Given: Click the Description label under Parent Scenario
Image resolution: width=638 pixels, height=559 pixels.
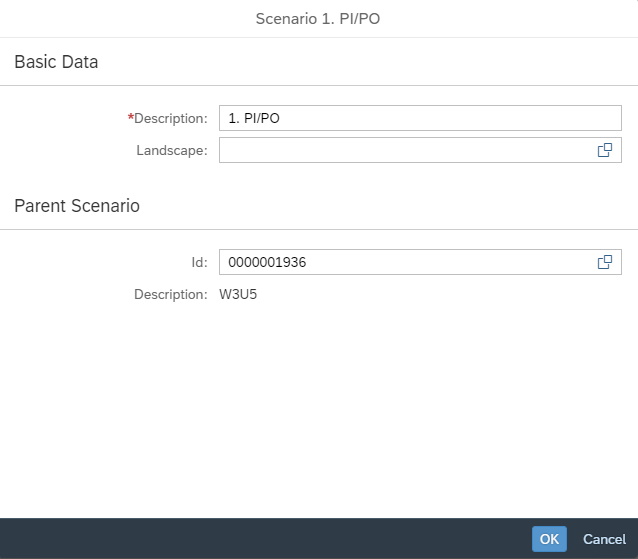Looking at the screenshot, I should click(x=170, y=295).
